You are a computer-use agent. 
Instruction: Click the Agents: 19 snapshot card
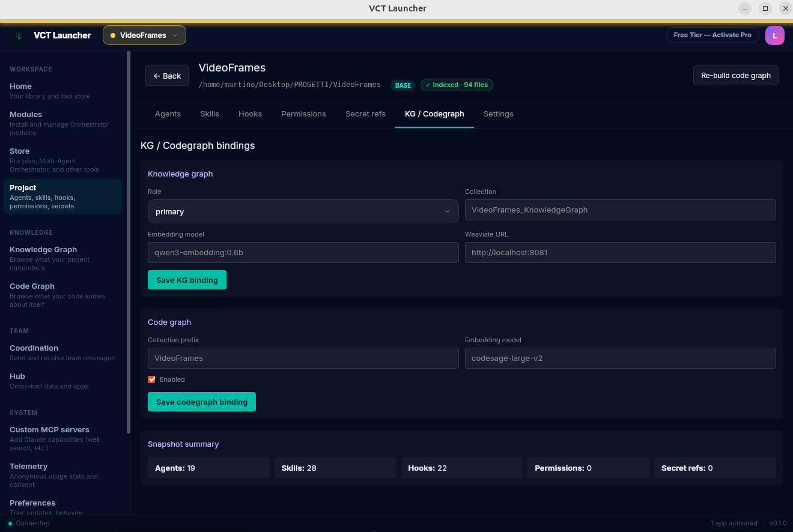208,468
